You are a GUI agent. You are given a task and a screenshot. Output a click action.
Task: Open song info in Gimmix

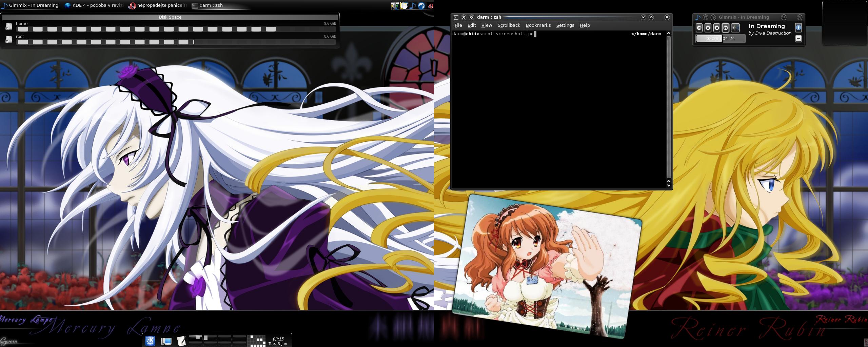coord(798,28)
